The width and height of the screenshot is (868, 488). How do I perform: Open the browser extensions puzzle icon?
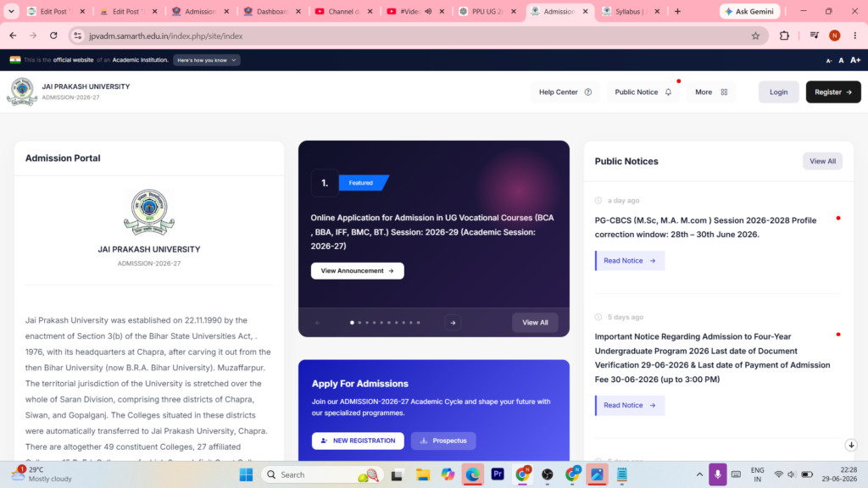point(784,36)
